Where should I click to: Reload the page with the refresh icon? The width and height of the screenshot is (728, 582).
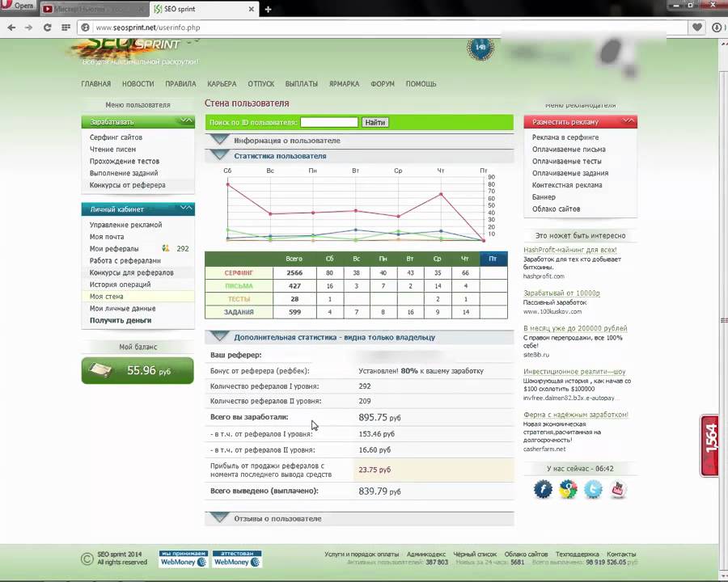click(48, 27)
